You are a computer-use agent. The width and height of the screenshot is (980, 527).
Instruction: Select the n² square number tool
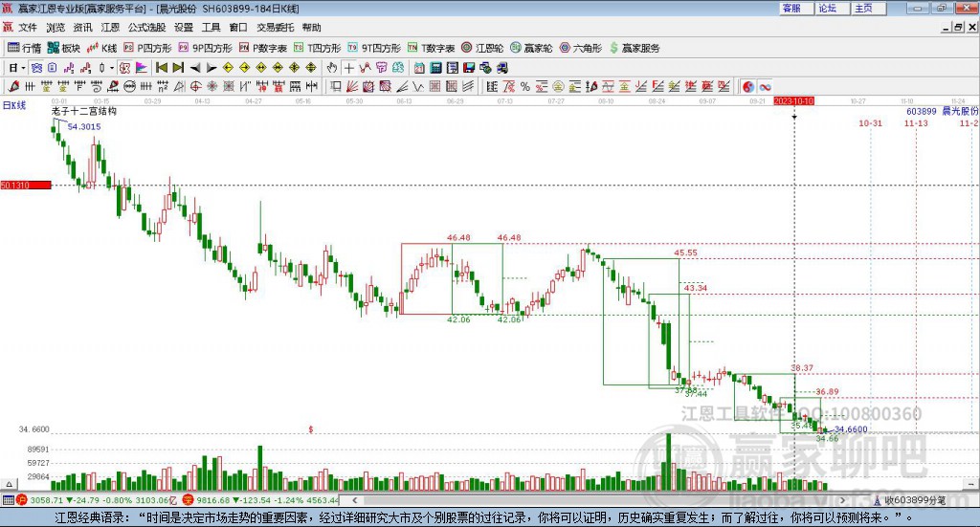pos(163,87)
